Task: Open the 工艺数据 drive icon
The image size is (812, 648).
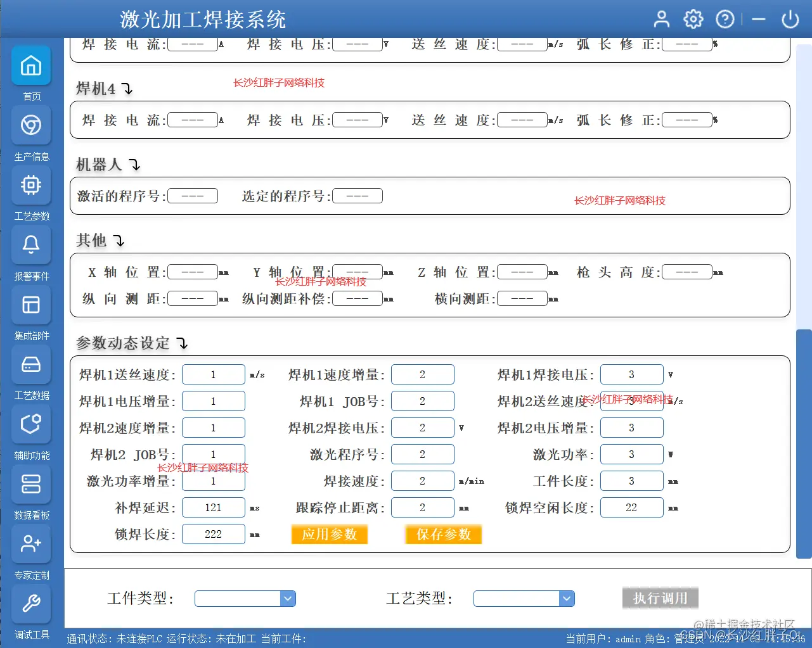Action: [x=31, y=364]
